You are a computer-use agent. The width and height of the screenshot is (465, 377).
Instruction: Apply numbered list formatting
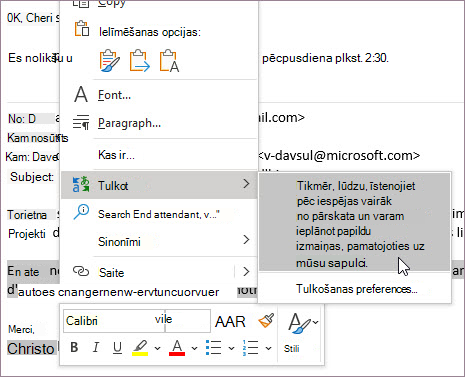coord(250,348)
